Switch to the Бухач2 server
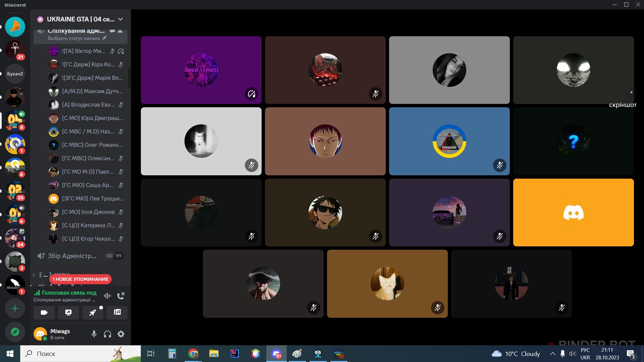 (15, 74)
